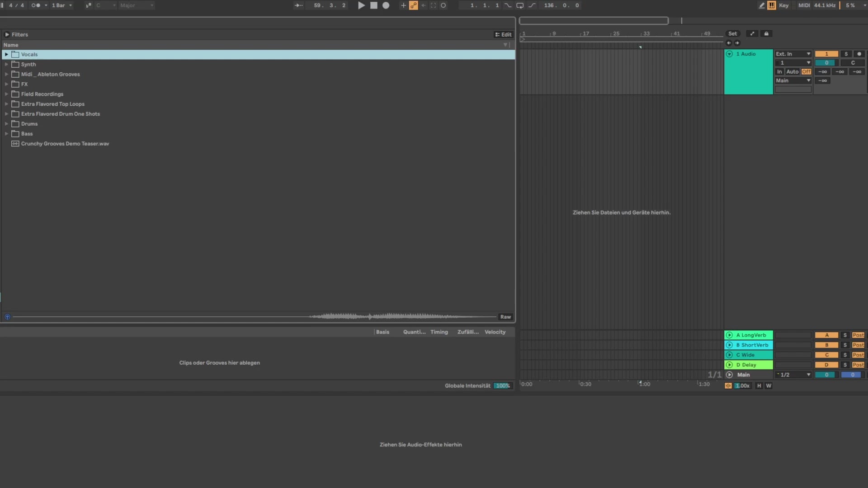The width and height of the screenshot is (868, 488).
Task: Solo the 1 Audio track
Action: point(846,54)
